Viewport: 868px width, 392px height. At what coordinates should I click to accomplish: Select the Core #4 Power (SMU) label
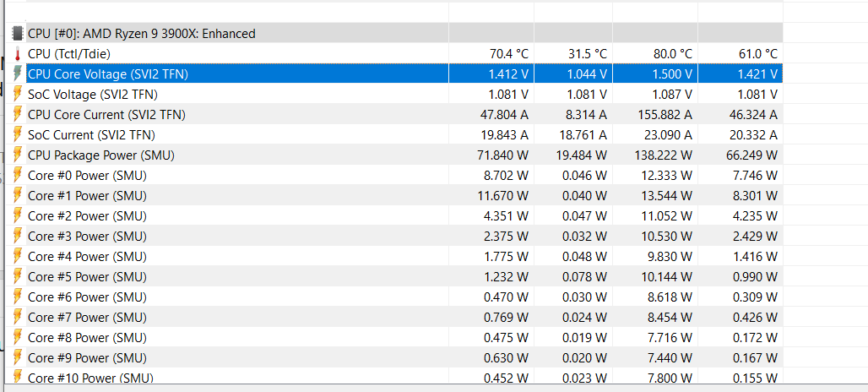(87, 257)
